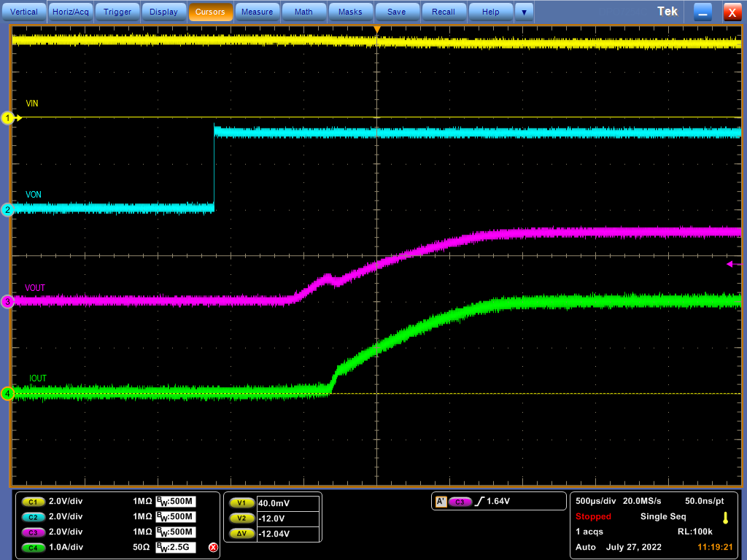Click the V1 cursor readout label
The width and height of the screenshot is (747, 560).
point(241,503)
